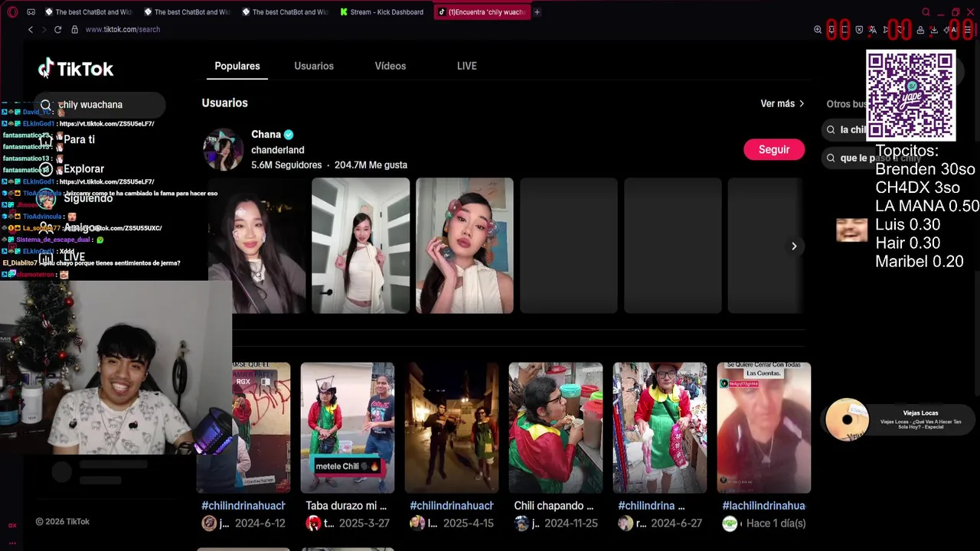Screen dimensions: 980x551
Task: Click the '© 2026 TikTok' footer text
Action: click(x=63, y=522)
